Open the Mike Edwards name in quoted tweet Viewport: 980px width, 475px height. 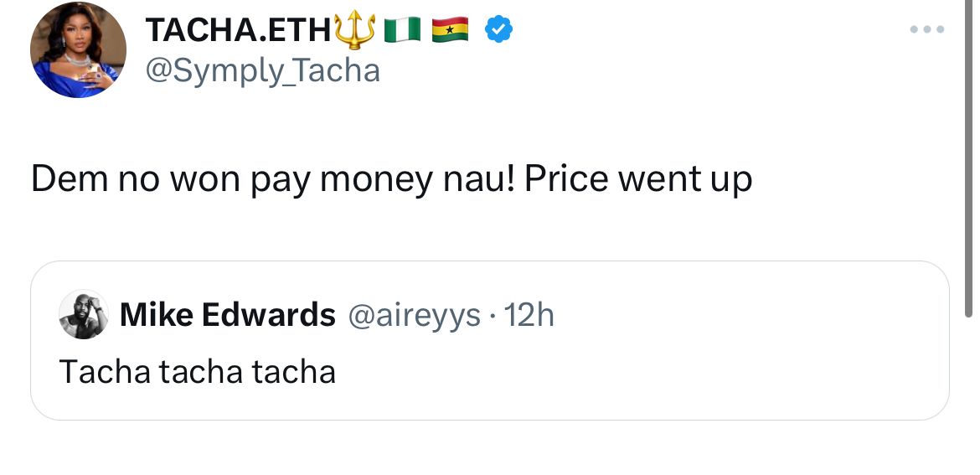point(228,314)
